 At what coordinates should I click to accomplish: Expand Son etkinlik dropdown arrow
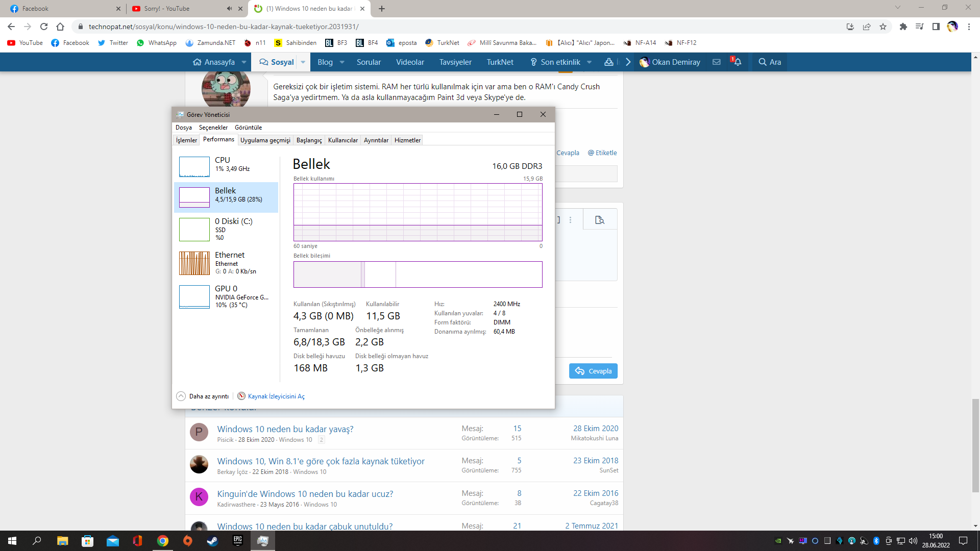[590, 62]
